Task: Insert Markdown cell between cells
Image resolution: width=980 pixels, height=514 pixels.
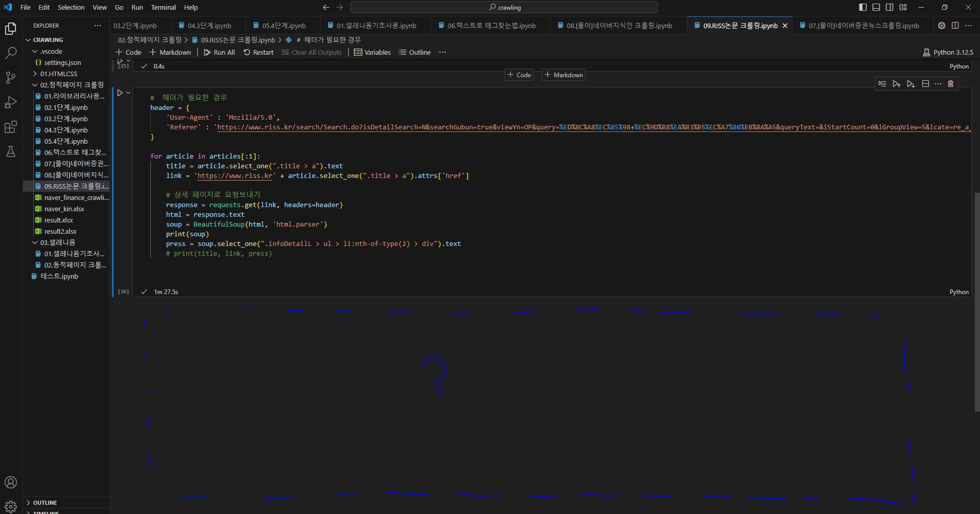Action: [x=564, y=75]
